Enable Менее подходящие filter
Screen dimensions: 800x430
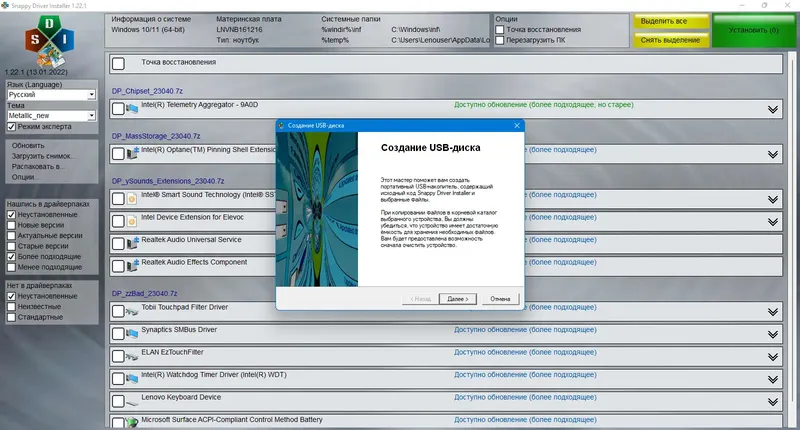pos(11,267)
